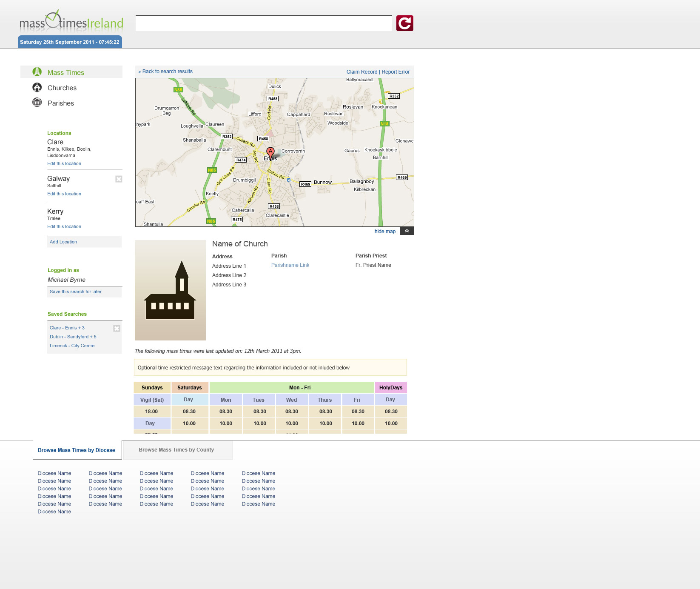Click the Claim Record link
The height and width of the screenshot is (589, 700).
362,72
